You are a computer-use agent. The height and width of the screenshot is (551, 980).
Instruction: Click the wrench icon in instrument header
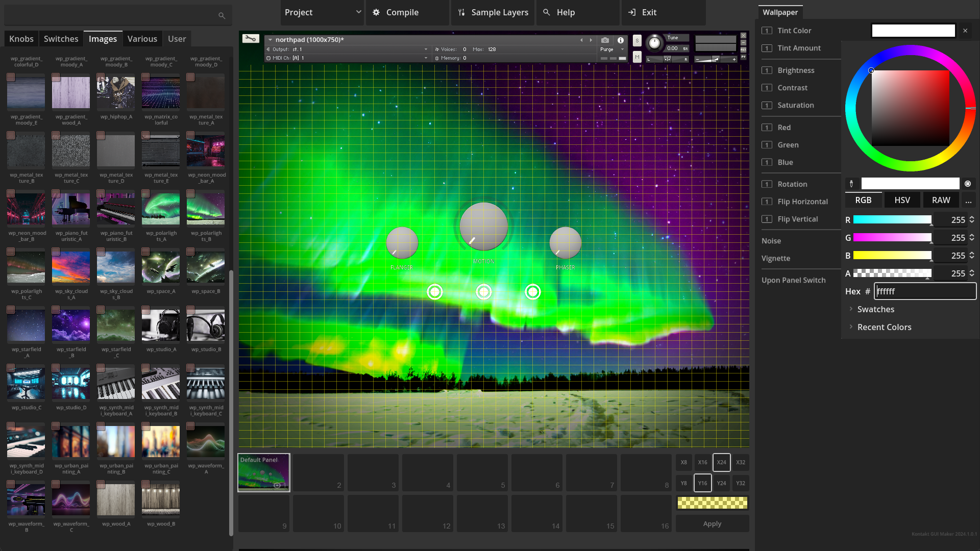click(x=251, y=39)
